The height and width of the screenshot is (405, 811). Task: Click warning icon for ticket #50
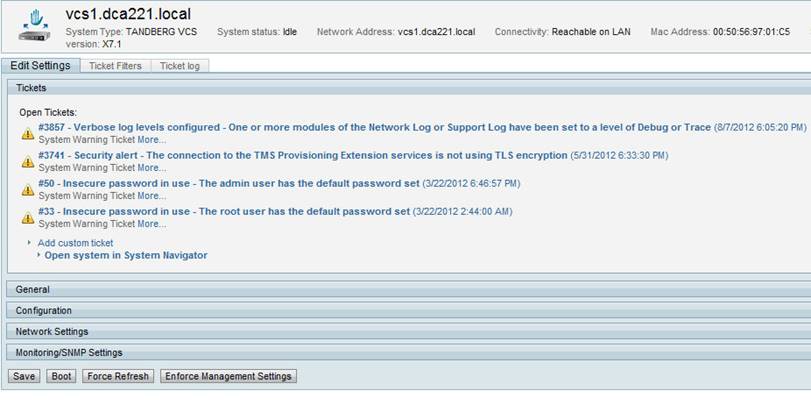(28, 190)
